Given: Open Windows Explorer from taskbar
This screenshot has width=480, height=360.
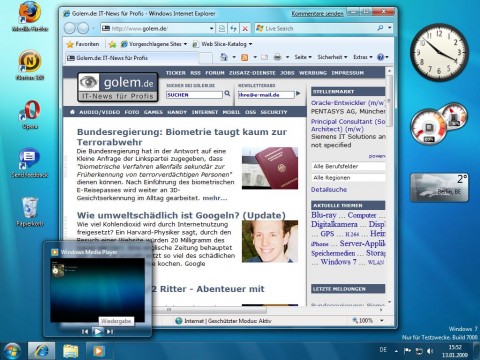Looking at the screenshot, I should click(71, 351).
